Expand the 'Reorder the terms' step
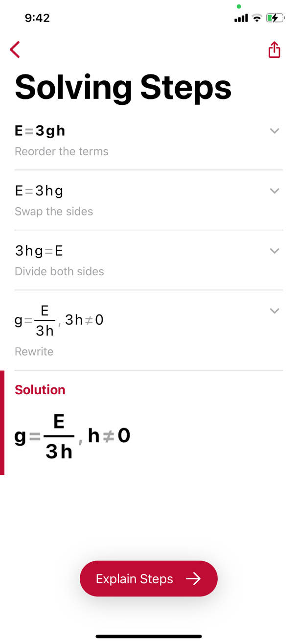This screenshot has width=297, height=644. point(274,131)
